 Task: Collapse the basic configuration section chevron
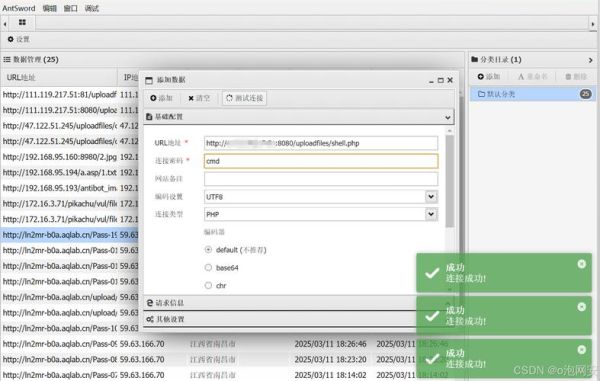coord(447,117)
